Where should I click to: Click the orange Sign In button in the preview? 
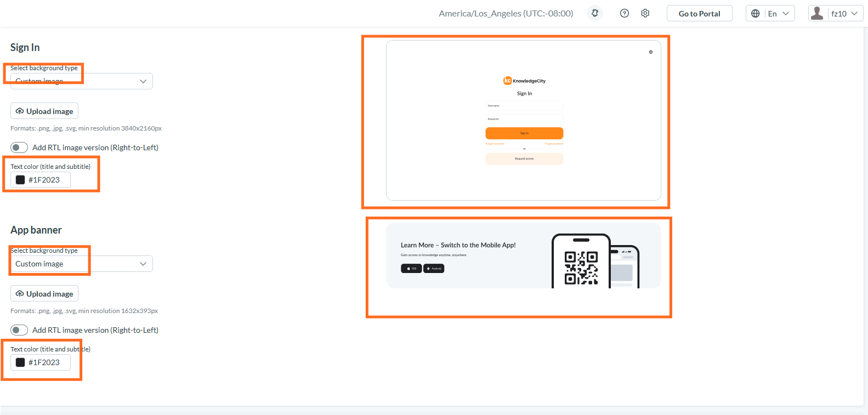pos(524,133)
